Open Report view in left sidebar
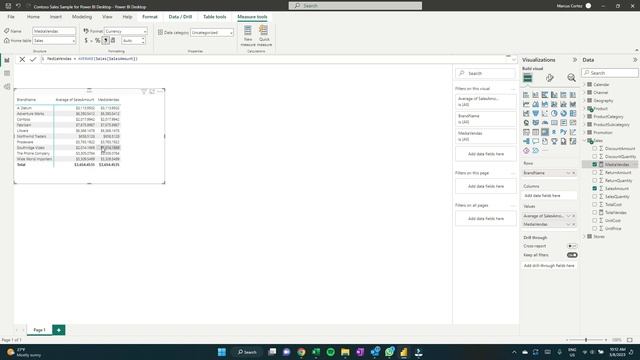This screenshot has height=360, width=640. (7, 60)
